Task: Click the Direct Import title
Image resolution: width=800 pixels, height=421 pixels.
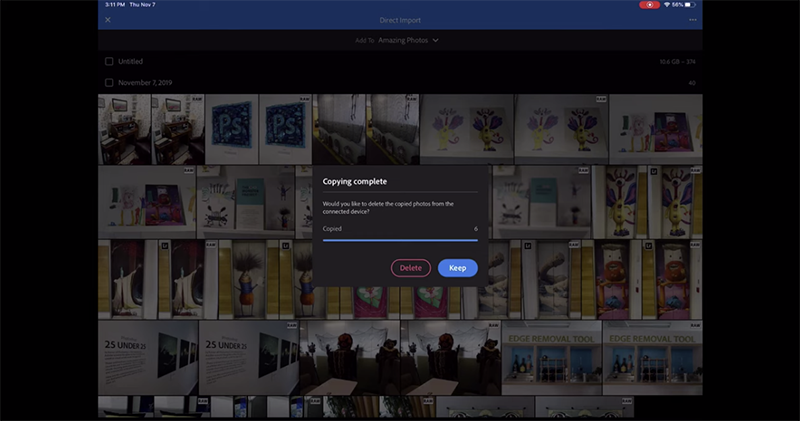Action: click(400, 20)
